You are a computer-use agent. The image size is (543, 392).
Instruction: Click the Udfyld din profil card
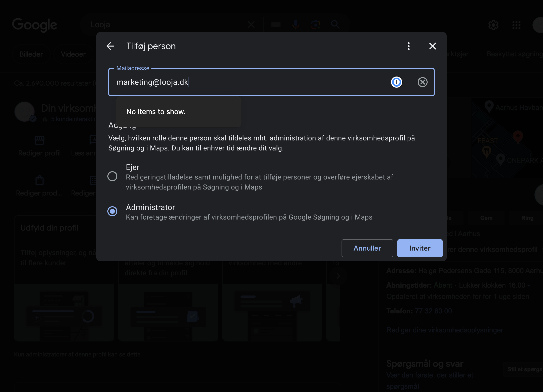tap(64, 278)
